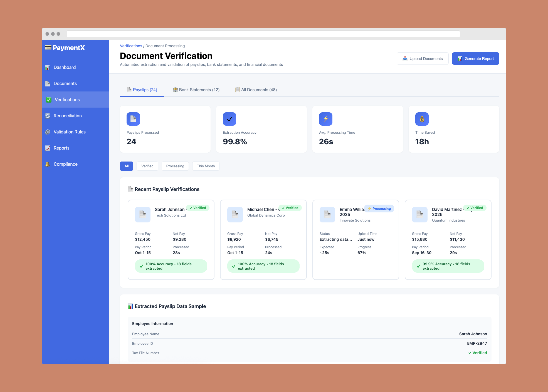The width and height of the screenshot is (548, 392).
Task: Open Dashboard from the sidebar
Action: pos(65,67)
